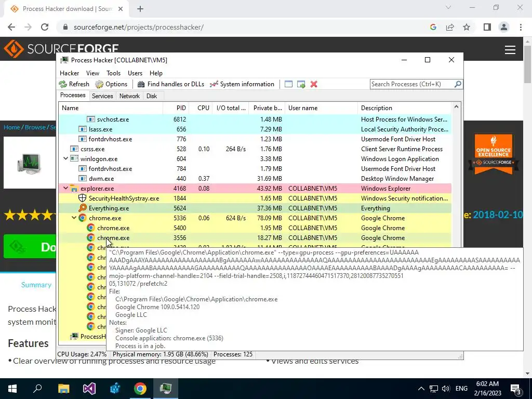Sort by the PID column header
Image resolution: width=532 pixels, height=399 pixels.
click(x=176, y=108)
